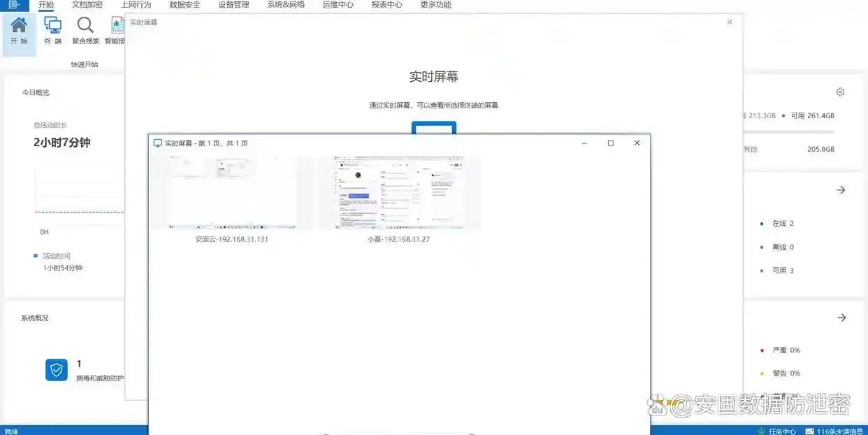Click the 就绪 status bar text
This screenshot has width=868, height=435.
11,431
